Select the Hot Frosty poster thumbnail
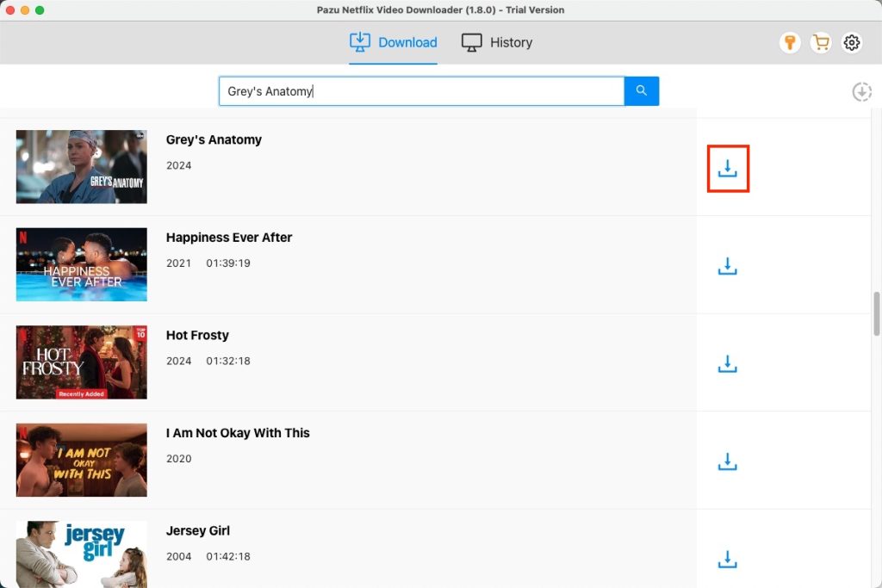 (x=82, y=362)
